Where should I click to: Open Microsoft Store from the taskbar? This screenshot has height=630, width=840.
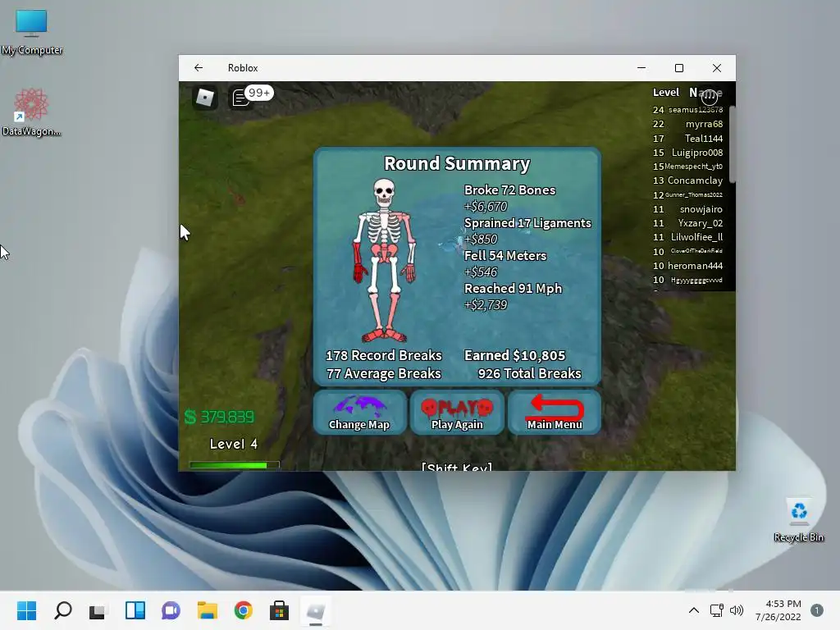click(279, 610)
